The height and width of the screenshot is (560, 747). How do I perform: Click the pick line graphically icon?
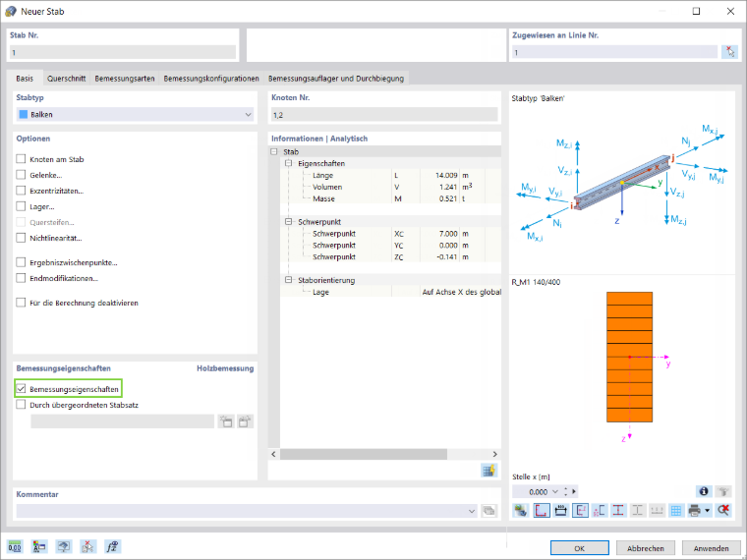[729, 51]
